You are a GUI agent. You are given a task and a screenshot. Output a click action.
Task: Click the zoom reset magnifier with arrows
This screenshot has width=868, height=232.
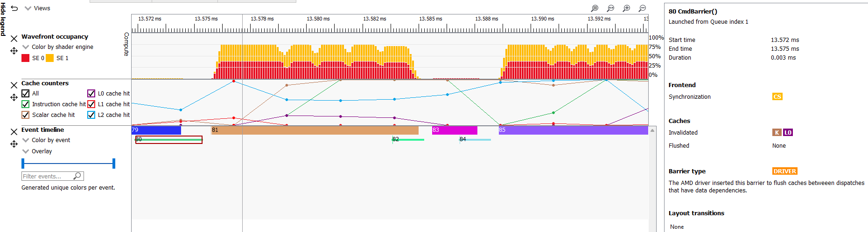coord(610,8)
